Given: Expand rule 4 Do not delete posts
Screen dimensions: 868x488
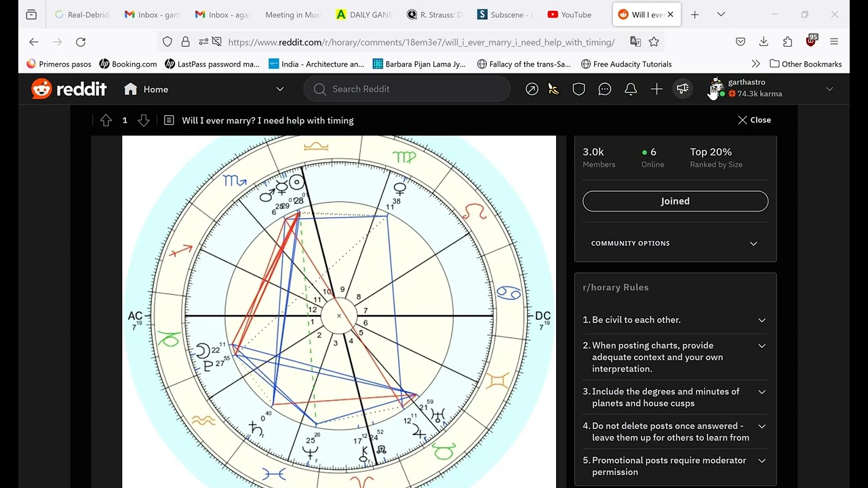Looking at the screenshot, I should pyautogui.click(x=675, y=432).
